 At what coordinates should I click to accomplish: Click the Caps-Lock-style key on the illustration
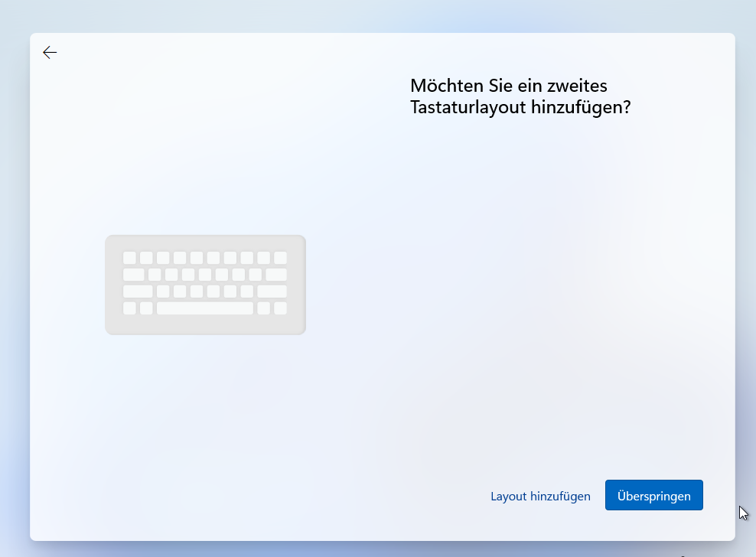[x=138, y=292]
